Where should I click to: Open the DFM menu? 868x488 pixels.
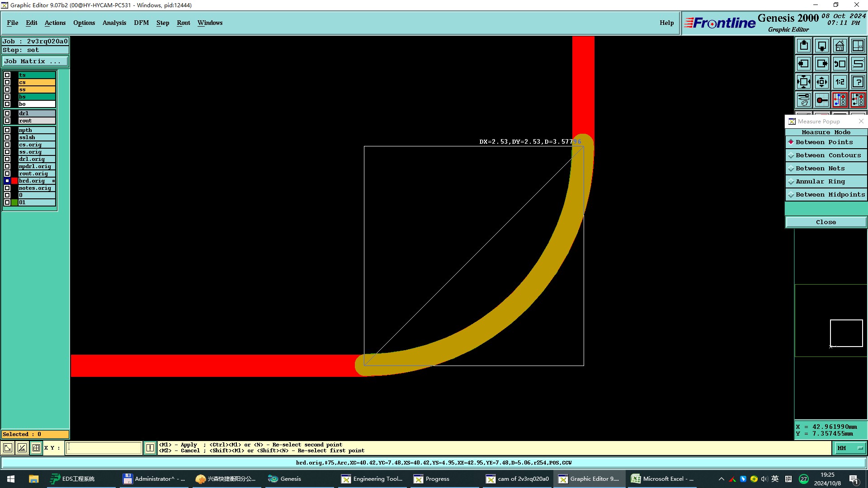141,23
